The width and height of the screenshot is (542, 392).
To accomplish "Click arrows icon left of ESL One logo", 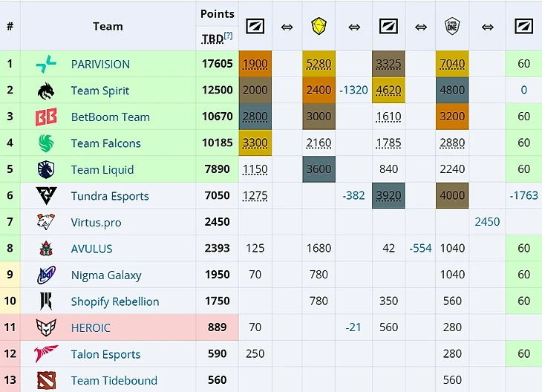I will pos(421,27).
